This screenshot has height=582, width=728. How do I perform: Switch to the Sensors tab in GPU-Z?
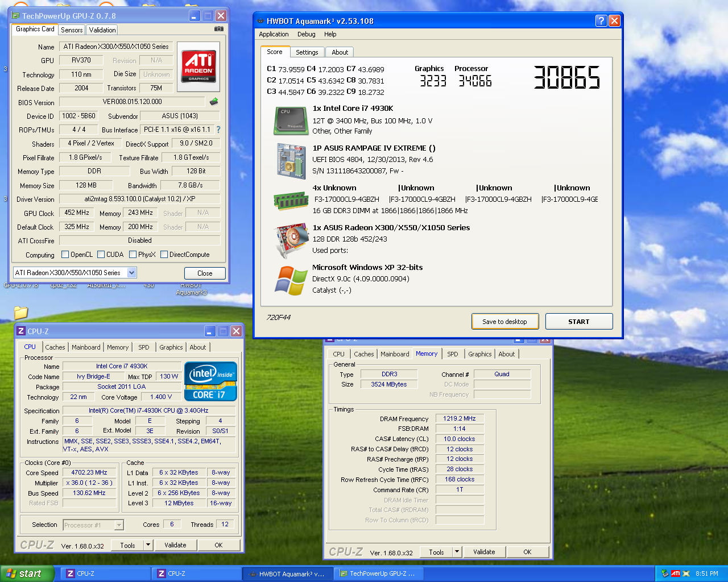click(x=72, y=30)
